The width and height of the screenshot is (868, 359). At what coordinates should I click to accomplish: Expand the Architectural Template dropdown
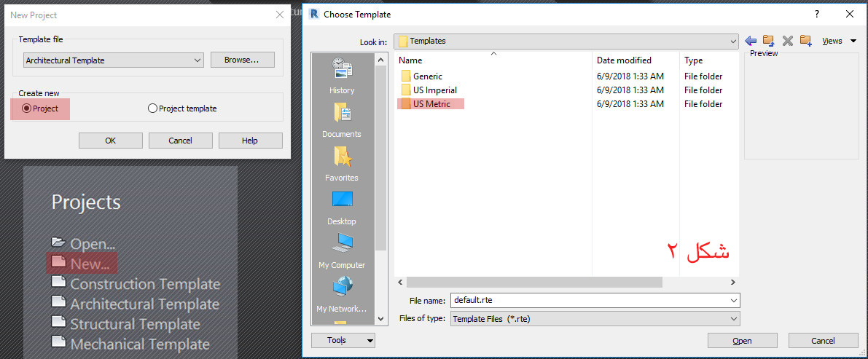pyautogui.click(x=198, y=60)
